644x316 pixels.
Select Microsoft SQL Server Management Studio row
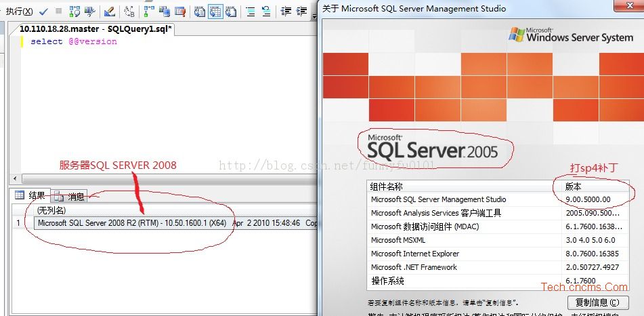pos(498,199)
